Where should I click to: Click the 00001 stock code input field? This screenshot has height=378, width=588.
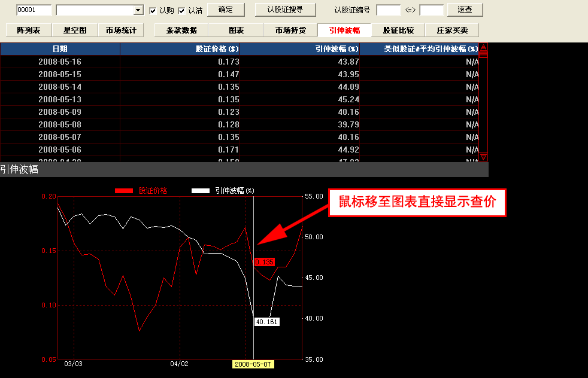click(x=34, y=10)
